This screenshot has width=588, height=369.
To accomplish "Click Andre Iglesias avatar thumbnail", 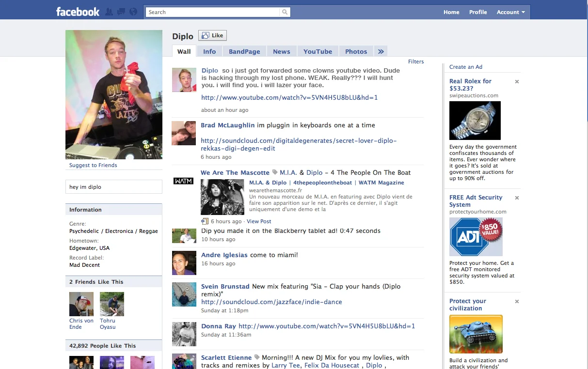I will [184, 263].
